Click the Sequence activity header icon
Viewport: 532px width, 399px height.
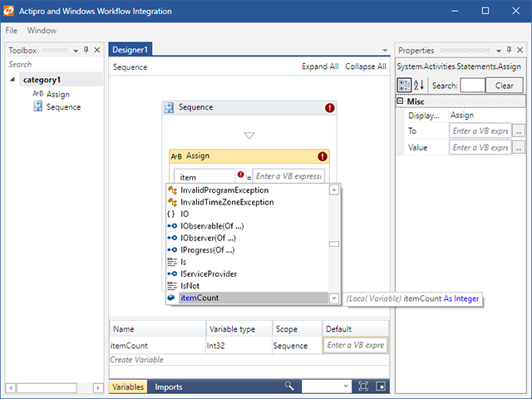click(x=169, y=107)
